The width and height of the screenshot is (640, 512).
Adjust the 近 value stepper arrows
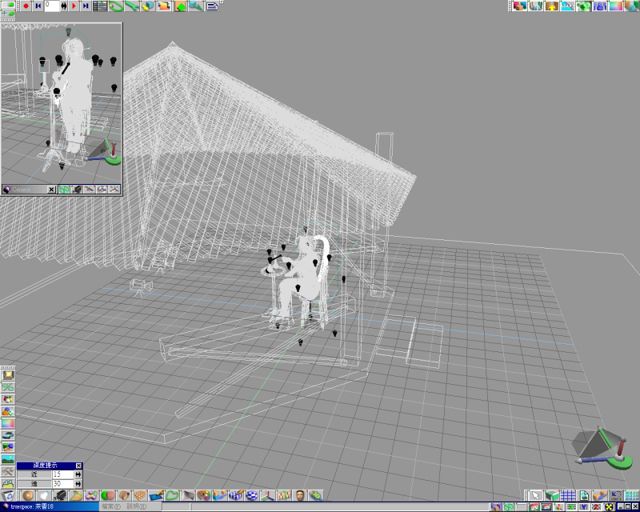pos(78,474)
